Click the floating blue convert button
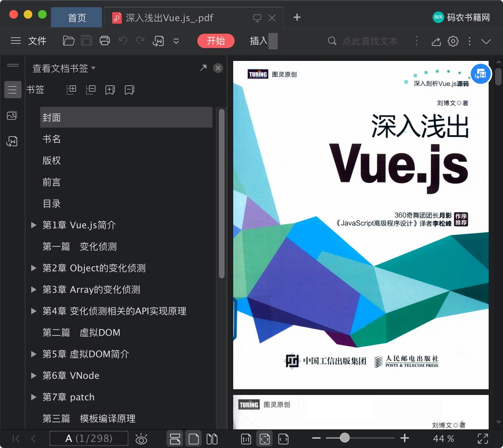 [x=480, y=74]
